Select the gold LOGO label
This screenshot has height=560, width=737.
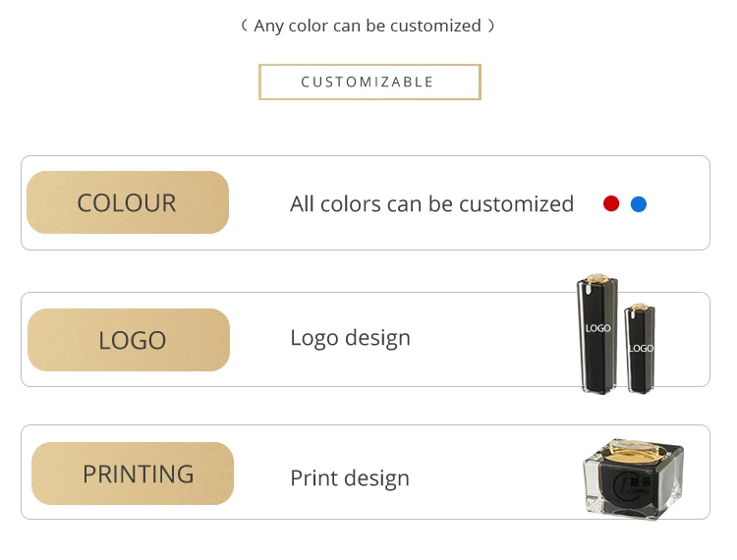(x=129, y=340)
